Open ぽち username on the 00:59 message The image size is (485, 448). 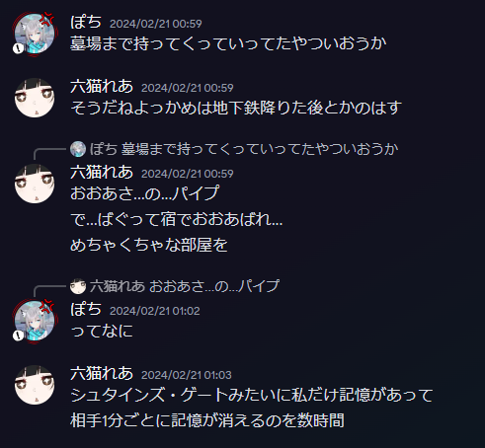(x=86, y=23)
